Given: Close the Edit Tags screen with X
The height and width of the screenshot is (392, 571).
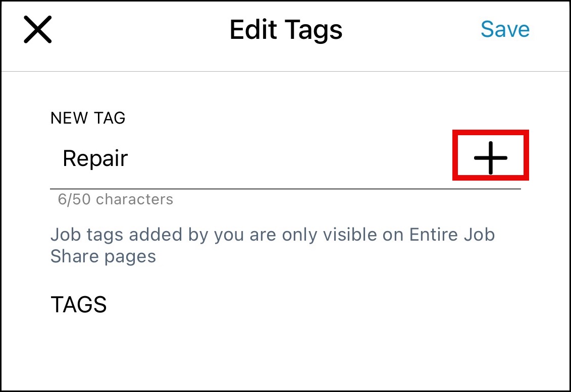Looking at the screenshot, I should point(38,29).
